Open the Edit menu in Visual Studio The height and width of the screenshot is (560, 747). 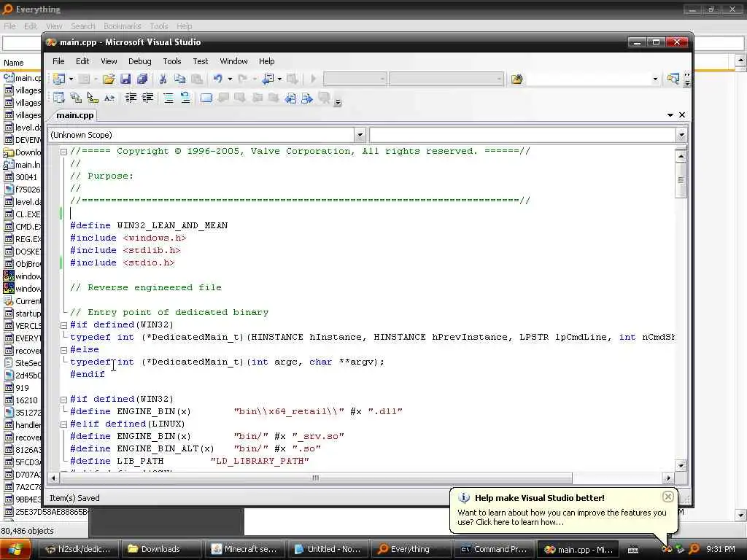[x=82, y=61]
